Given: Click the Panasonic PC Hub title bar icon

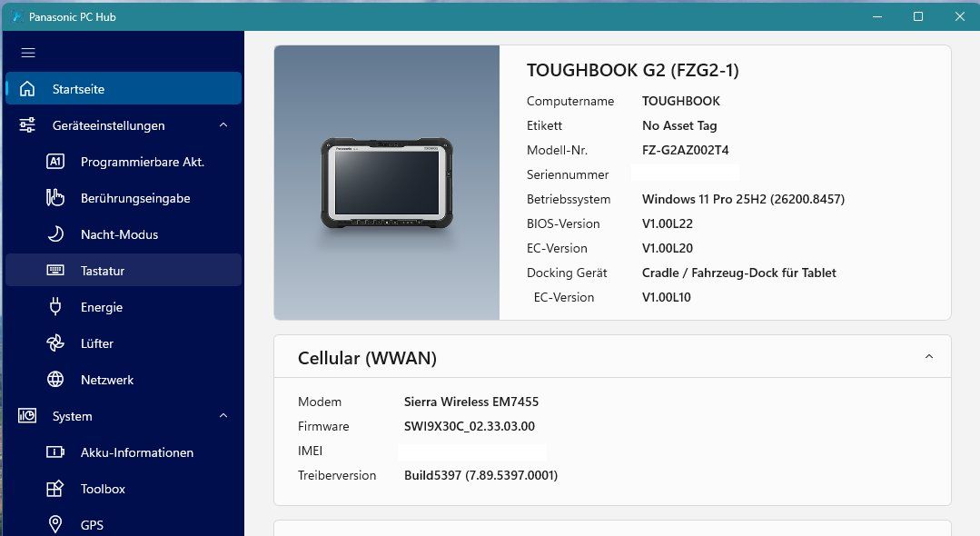Looking at the screenshot, I should tap(17, 16).
